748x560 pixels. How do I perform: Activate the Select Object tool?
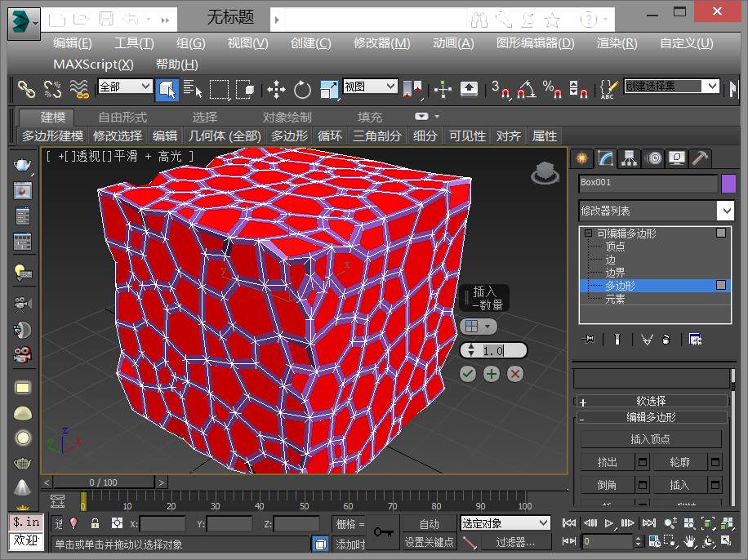[167, 89]
